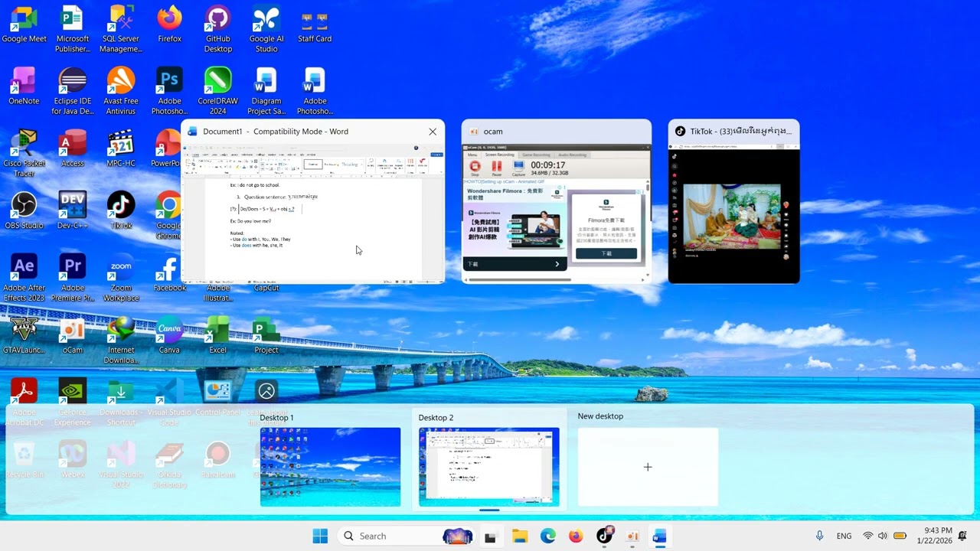Open the Windows Start menu
The width and height of the screenshot is (980, 551).
pyautogui.click(x=320, y=536)
